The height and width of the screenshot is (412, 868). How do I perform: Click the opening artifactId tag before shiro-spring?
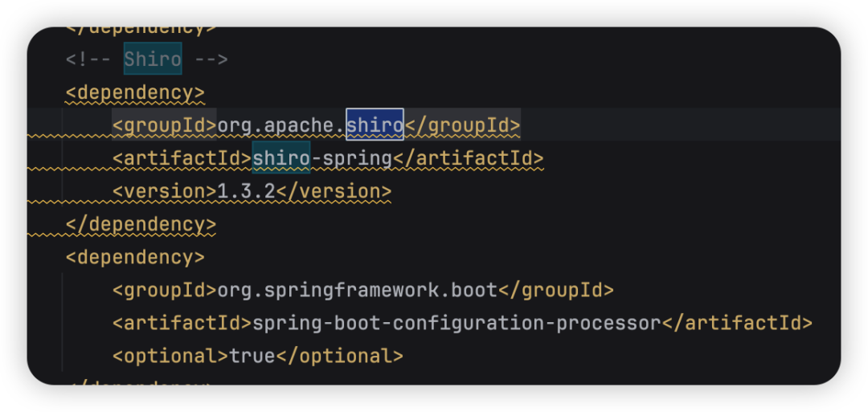coord(182,158)
